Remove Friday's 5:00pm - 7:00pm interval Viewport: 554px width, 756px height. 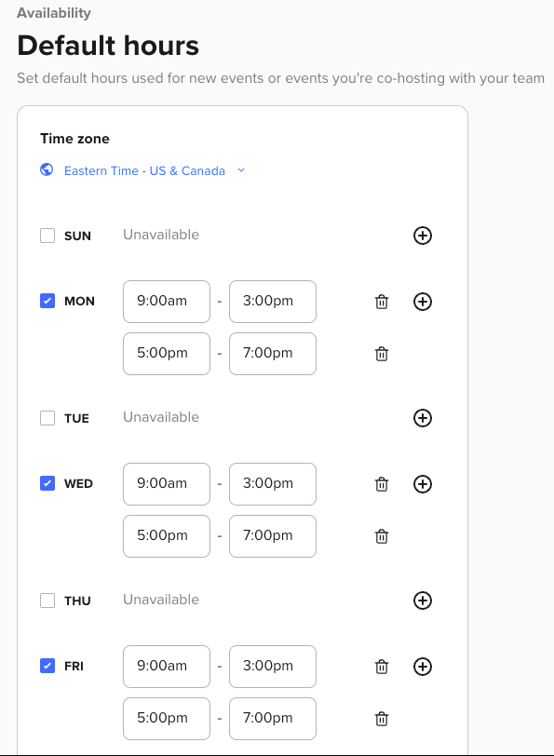coord(382,719)
